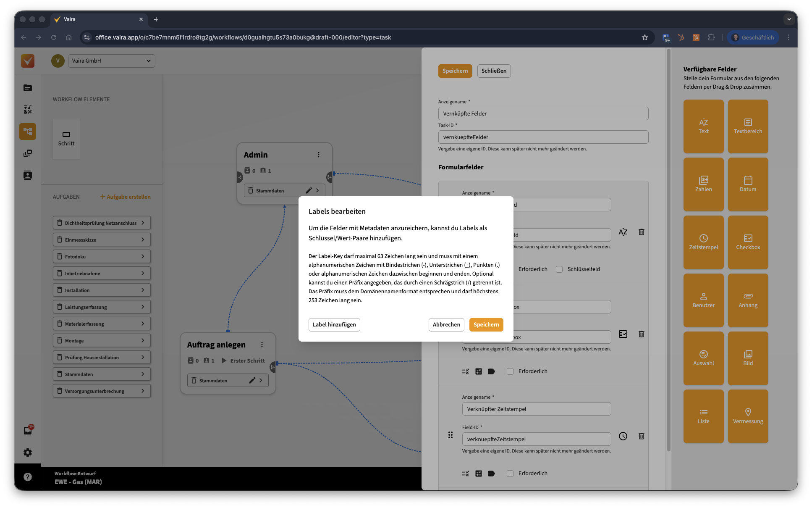
Task: Open the three-dot menu on the Auftrag anlegen step
Action: click(x=262, y=345)
